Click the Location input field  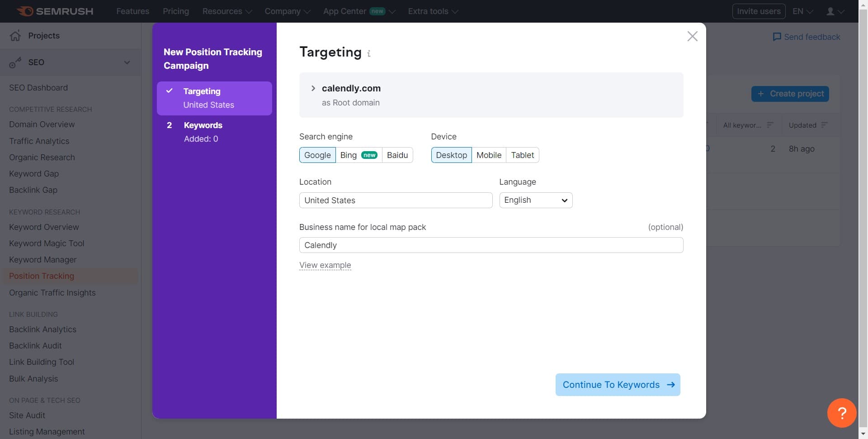396,200
